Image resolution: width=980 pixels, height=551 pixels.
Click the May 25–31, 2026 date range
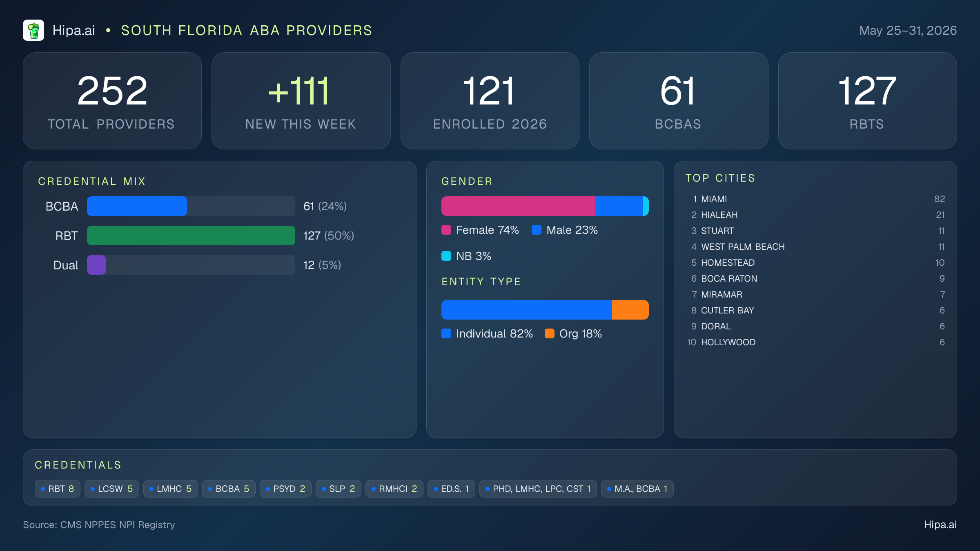(x=908, y=31)
